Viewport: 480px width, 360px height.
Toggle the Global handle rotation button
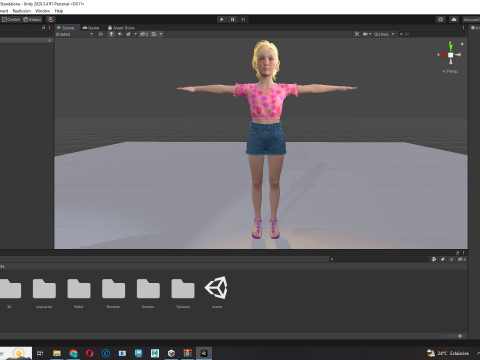click(32, 19)
